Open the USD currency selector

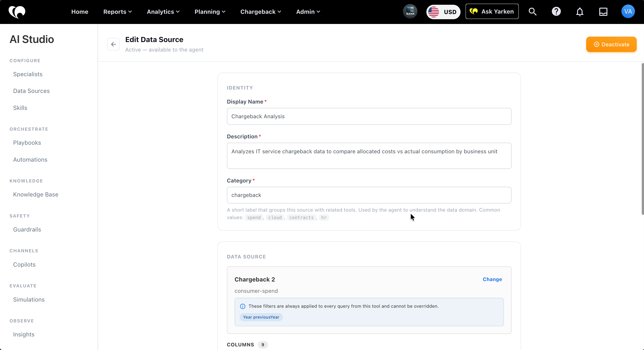443,12
